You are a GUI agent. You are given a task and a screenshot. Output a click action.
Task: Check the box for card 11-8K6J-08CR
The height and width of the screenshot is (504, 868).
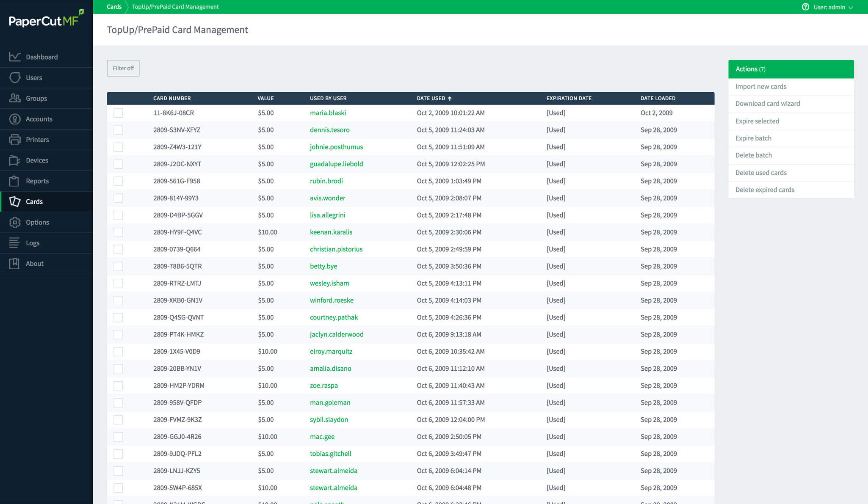[119, 113]
